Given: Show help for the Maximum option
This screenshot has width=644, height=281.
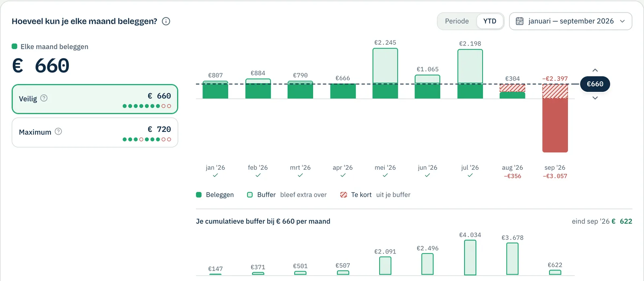Looking at the screenshot, I should coord(58,131).
